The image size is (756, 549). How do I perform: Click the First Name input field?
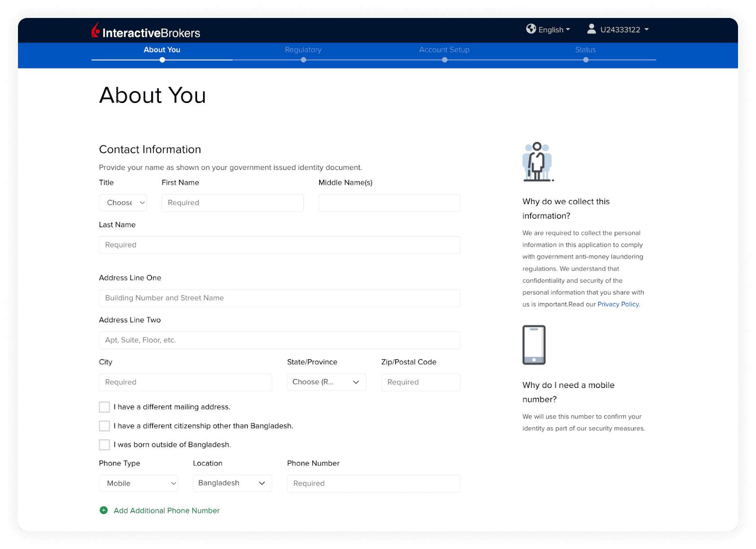(x=232, y=203)
